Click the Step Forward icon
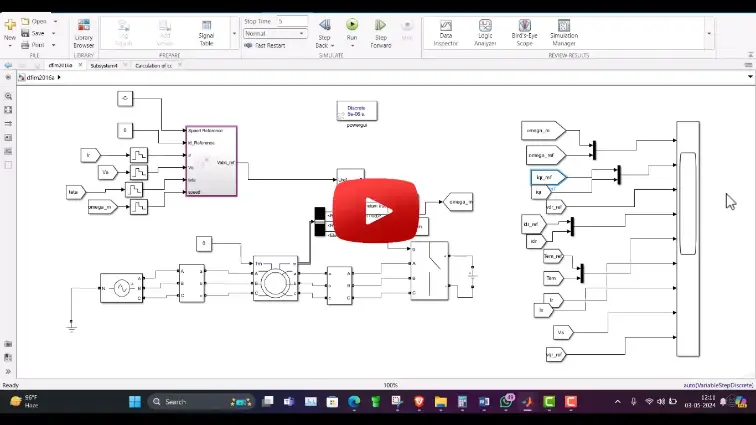756x425 pixels. 381,30
